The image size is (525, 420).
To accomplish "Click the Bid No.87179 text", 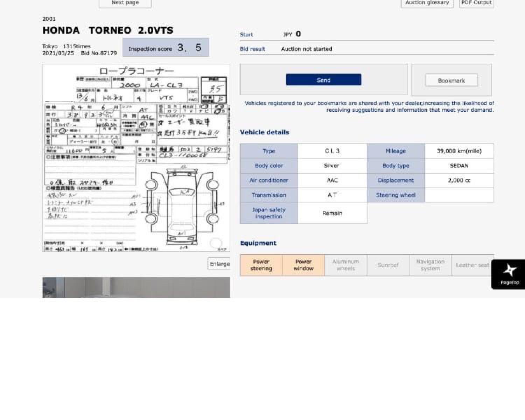I will (x=99, y=53).
